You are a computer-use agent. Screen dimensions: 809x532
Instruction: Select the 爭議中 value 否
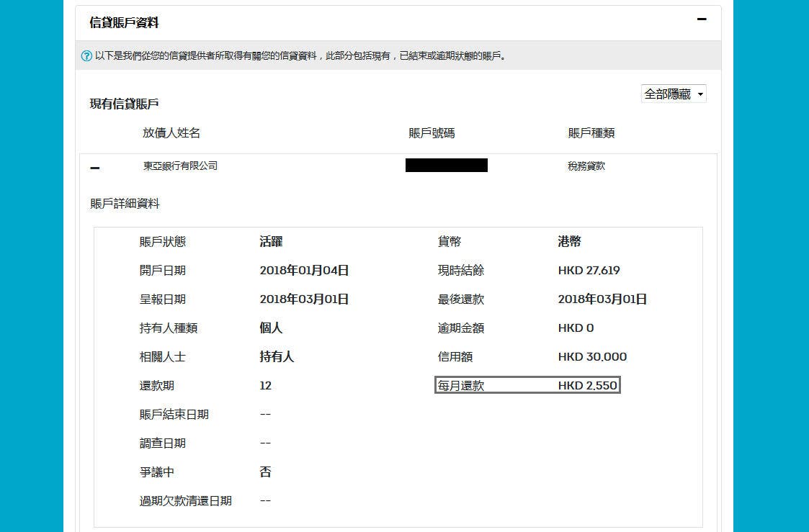pyautogui.click(x=266, y=472)
